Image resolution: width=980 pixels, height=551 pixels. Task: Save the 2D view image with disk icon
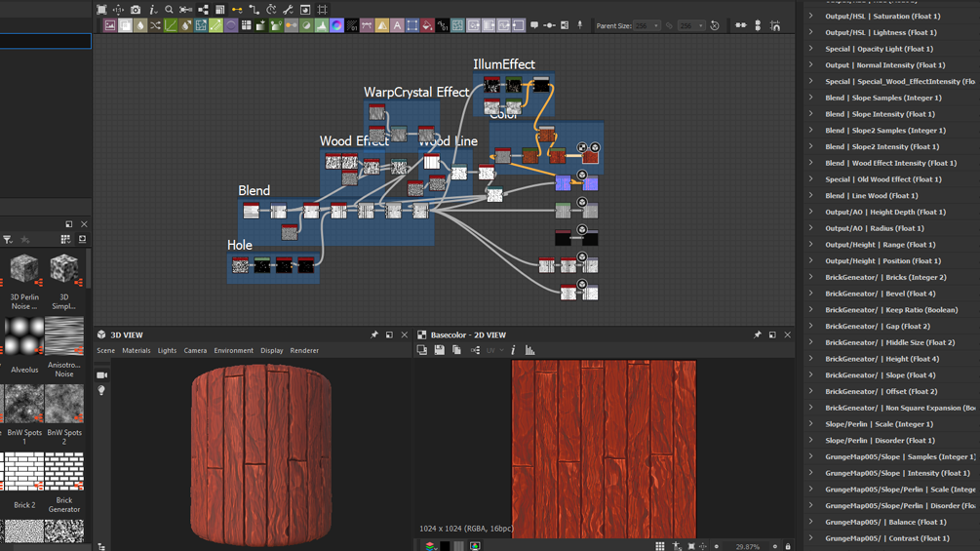pos(440,350)
